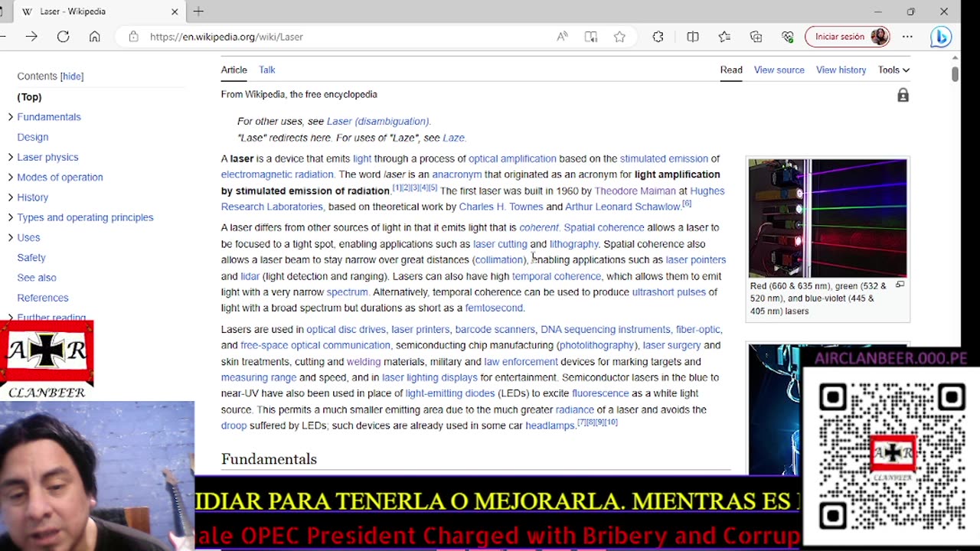The width and height of the screenshot is (980, 551).
Task: Open the Laze link
Action: click(453, 138)
